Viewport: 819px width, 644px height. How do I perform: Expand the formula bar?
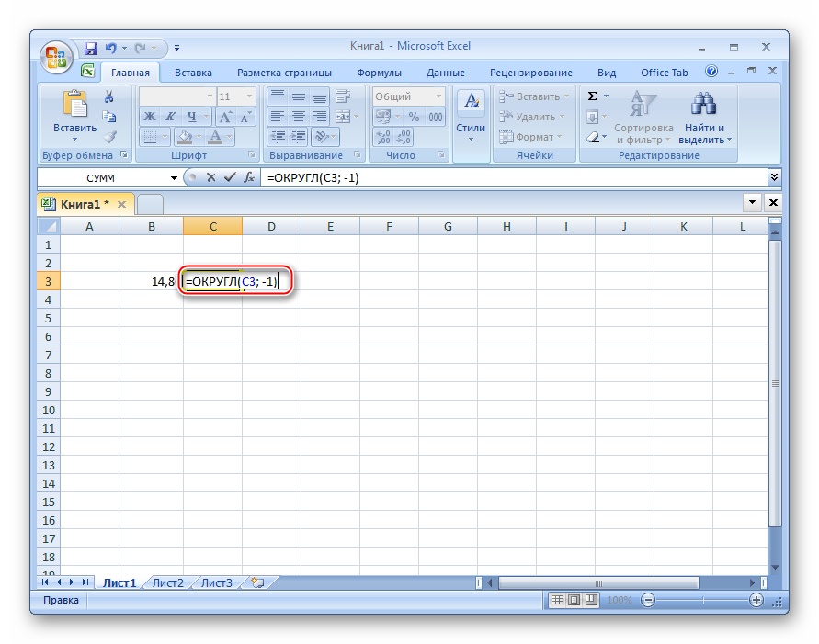[x=774, y=177]
